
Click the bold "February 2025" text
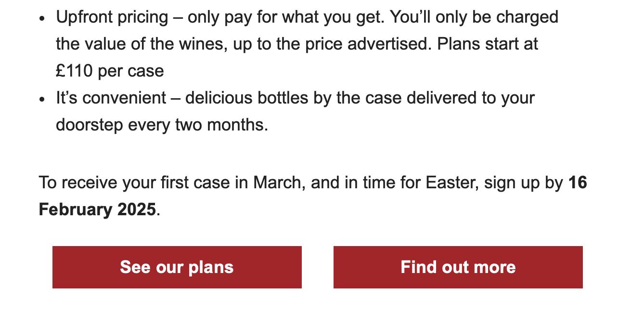[97, 209]
